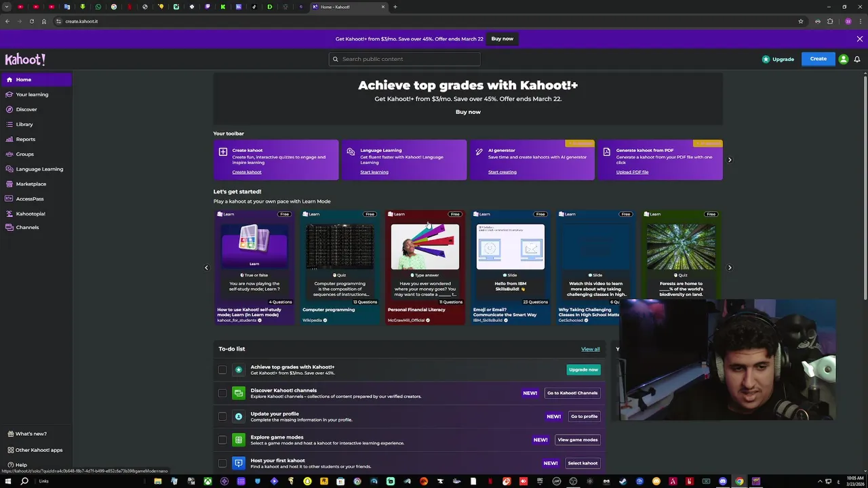Viewport: 868px width, 488px height.
Task: Click the Library sidebar icon
Action: (x=9, y=124)
